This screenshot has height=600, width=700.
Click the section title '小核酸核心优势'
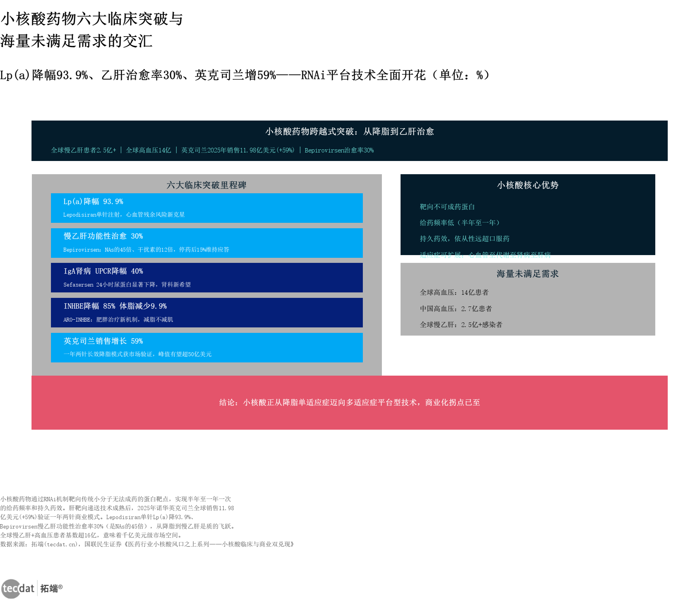pos(528,185)
